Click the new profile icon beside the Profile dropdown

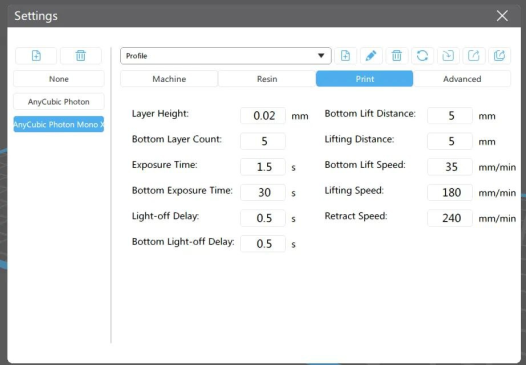click(x=346, y=56)
